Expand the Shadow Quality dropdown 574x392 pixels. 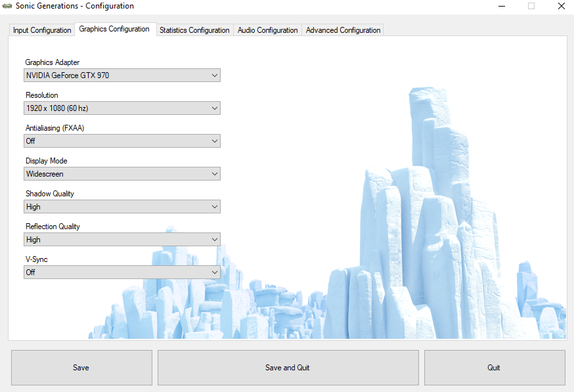tap(122, 207)
